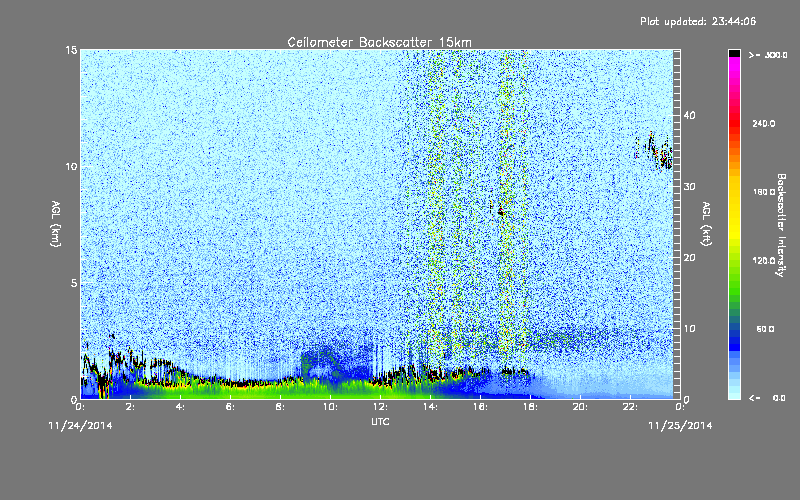
Task: Click the '30' kft tick label
Action: (689, 187)
